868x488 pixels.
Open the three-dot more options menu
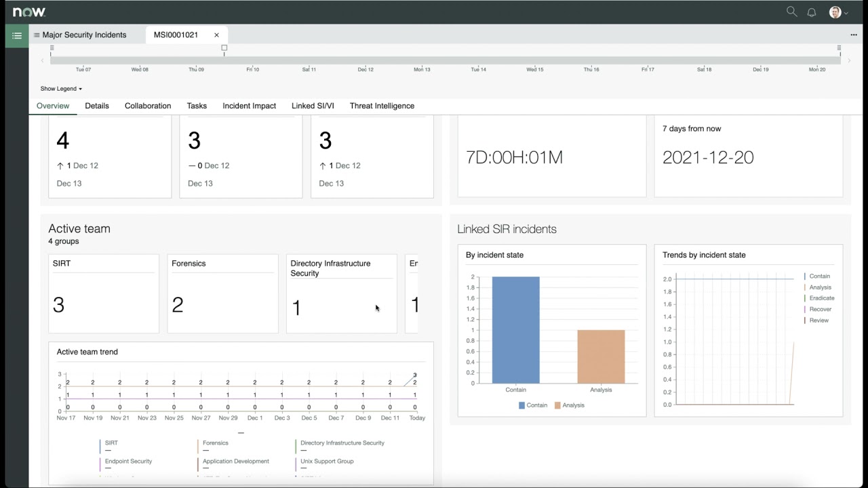pyautogui.click(x=853, y=35)
